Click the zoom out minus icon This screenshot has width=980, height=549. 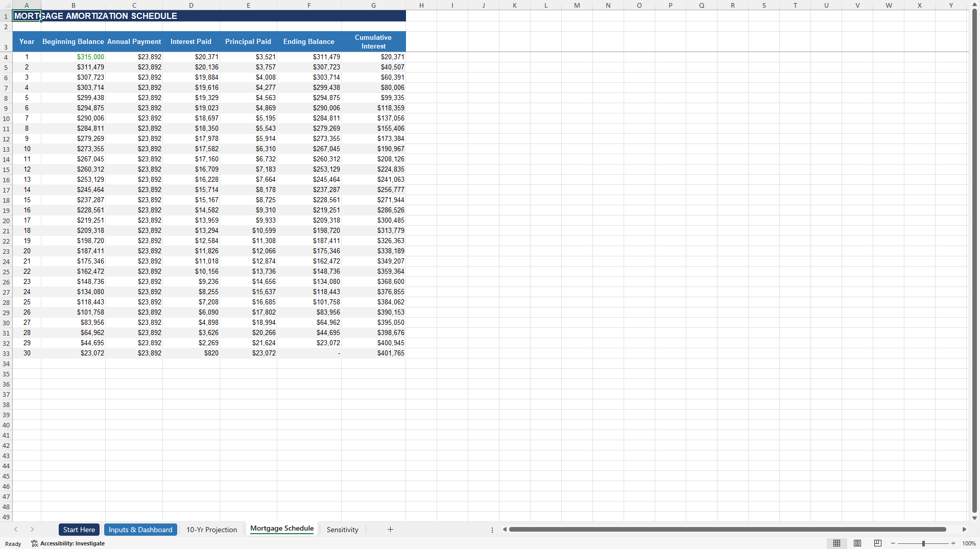coord(893,543)
